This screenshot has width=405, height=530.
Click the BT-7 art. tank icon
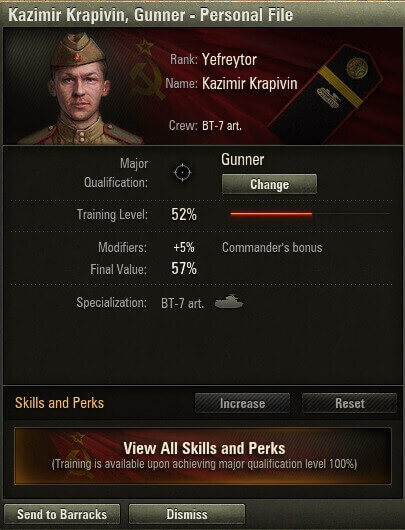coord(229,302)
